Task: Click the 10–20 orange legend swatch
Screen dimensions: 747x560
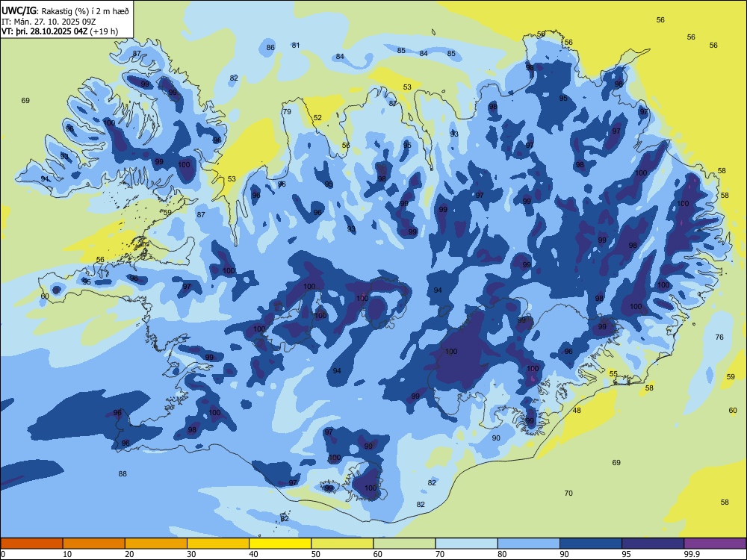Action: (x=94, y=544)
